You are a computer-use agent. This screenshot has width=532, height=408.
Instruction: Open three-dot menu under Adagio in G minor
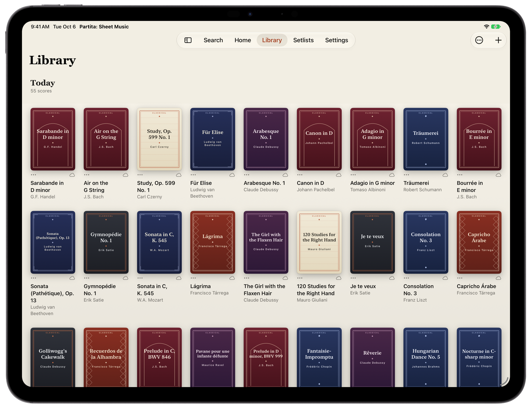click(x=353, y=175)
